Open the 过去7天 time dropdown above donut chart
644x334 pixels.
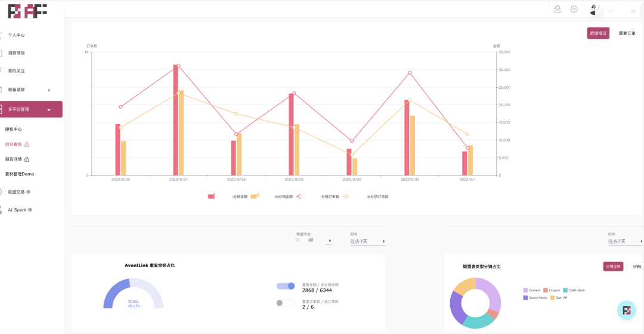click(625, 242)
